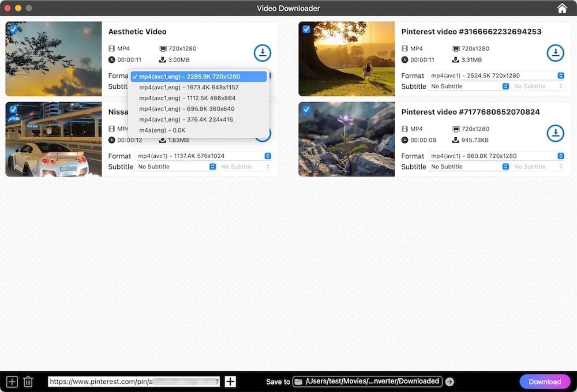Click the plus icon beside the URL field
Screen dimensions: 577x392
pyautogui.click(x=230, y=381)
